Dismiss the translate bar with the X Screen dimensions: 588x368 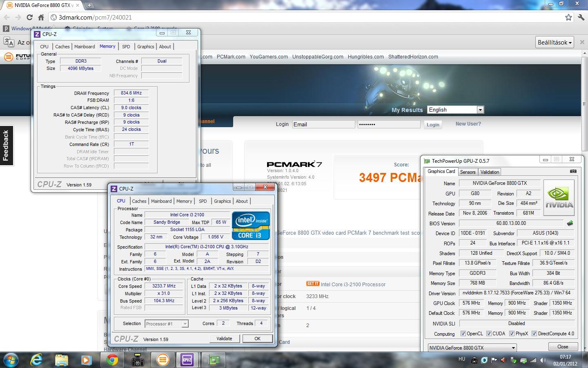point(582,42)
